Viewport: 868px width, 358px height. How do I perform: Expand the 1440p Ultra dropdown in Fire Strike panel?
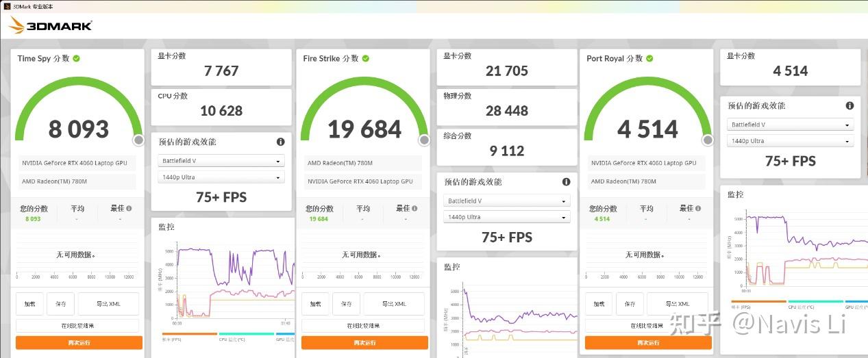[x=507, y=217]
